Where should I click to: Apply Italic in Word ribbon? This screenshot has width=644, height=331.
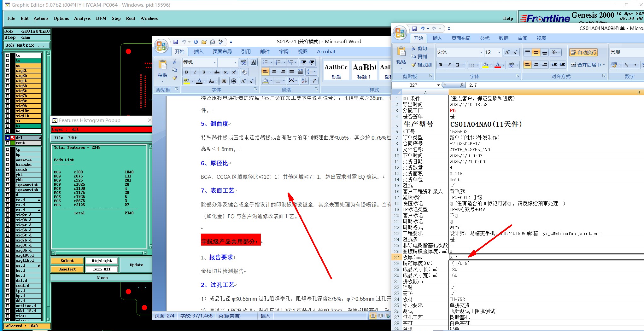(195, 72)
